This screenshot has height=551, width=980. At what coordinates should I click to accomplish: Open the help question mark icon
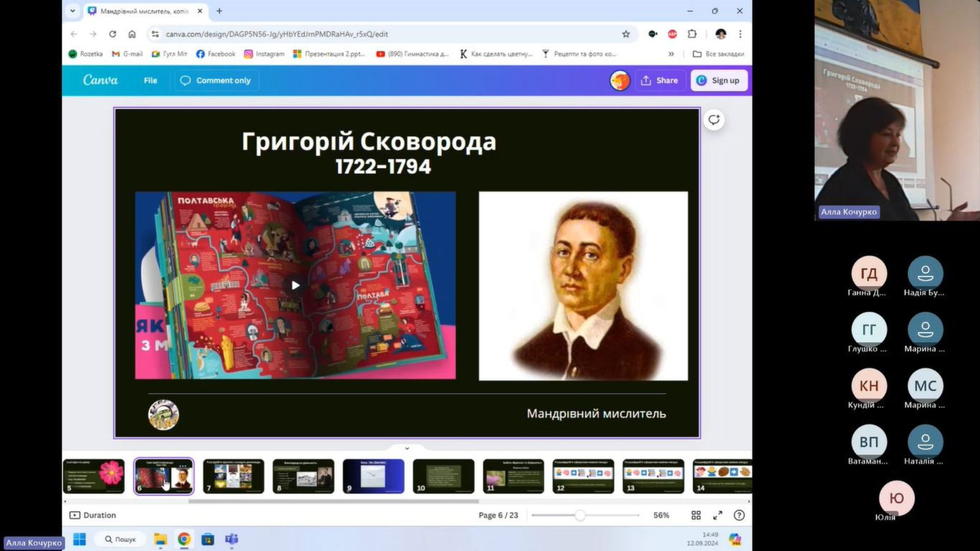coord(739,515)
